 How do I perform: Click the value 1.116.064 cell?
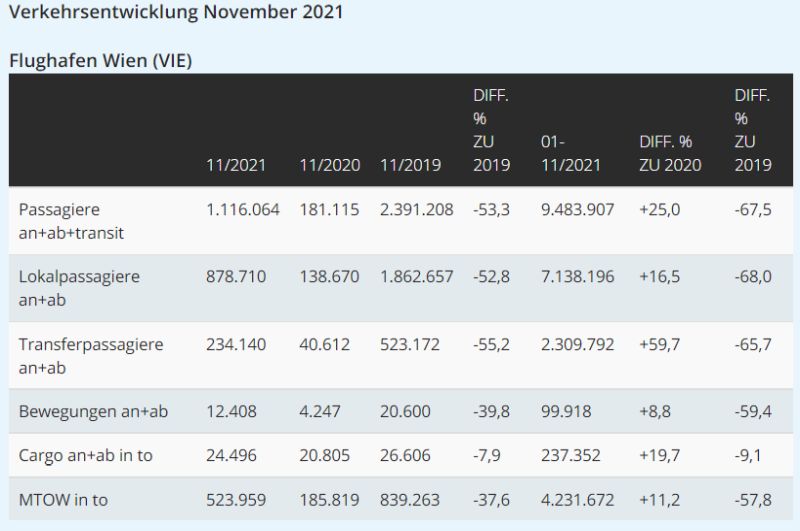pyautogui.click(x=241, y=210)
